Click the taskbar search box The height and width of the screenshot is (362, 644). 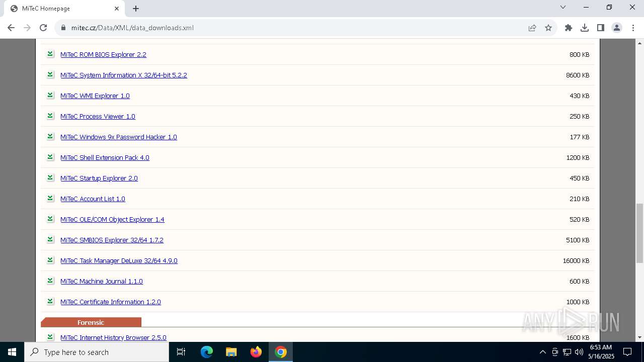pyautogui.click(x=97, y=352)
